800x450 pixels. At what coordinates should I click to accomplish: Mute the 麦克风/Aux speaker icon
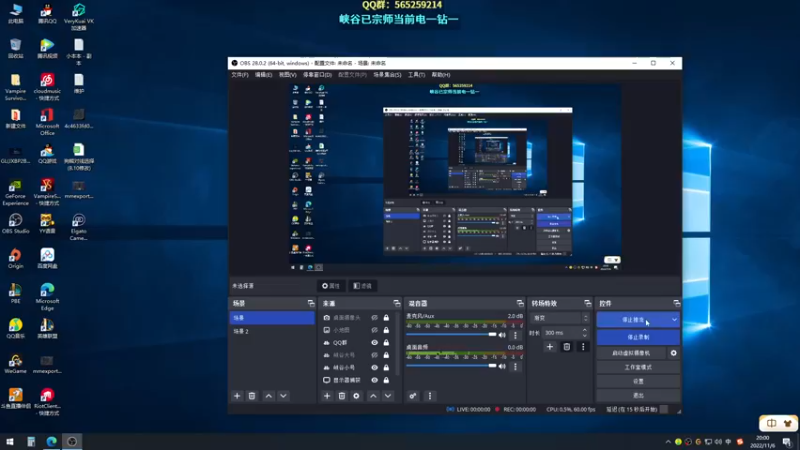coord(502,335)
